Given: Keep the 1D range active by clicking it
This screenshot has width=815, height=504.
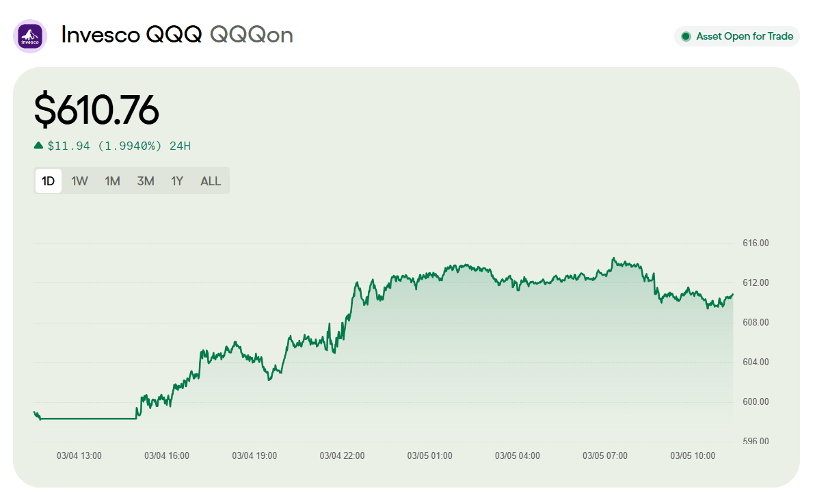Looking at the screenshot, I should (48, 181).
